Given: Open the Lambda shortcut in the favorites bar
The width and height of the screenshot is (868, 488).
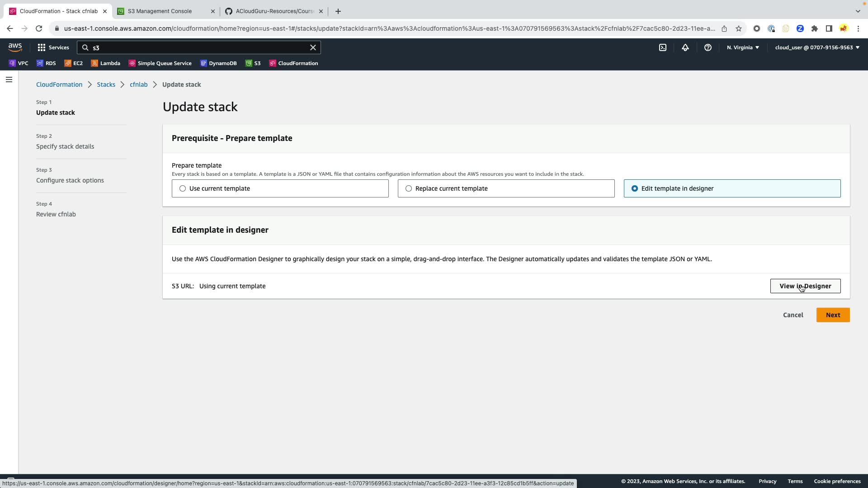Looking at the screenshot, I should (106, 63).
